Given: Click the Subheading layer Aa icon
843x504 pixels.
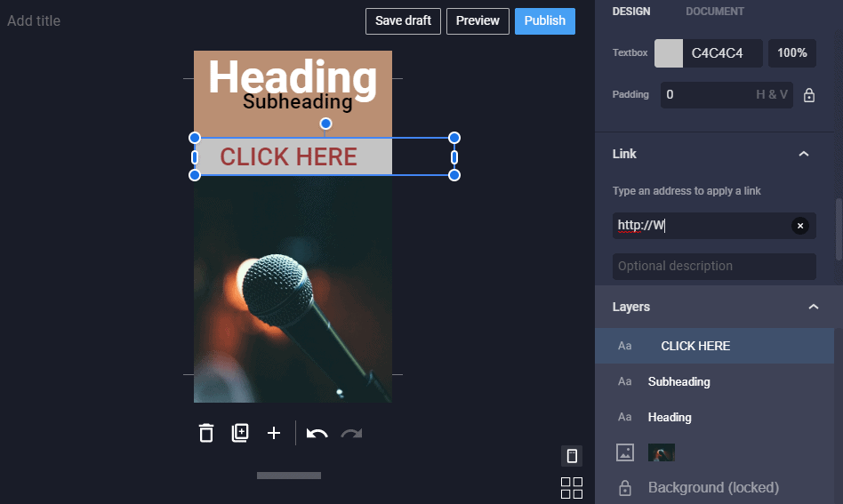Looking at the screenshot, I should [x=625, y=381].
